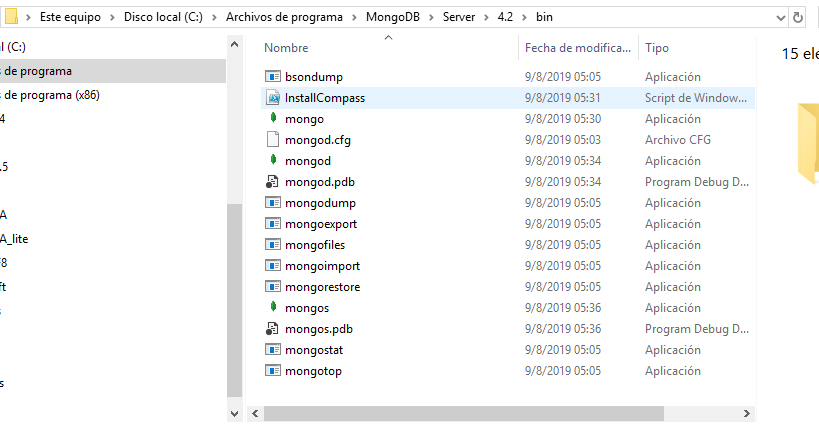Sort by Fecha de modificación column
Image resolution: width=819 pixels, height=444 pixels.
click(578, 48)
